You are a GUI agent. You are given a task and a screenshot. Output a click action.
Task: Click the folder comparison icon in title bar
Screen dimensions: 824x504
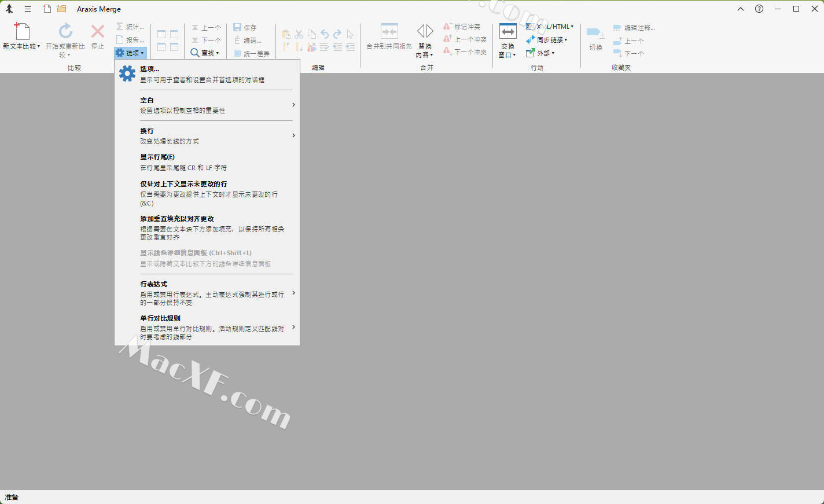click(61, 9)
